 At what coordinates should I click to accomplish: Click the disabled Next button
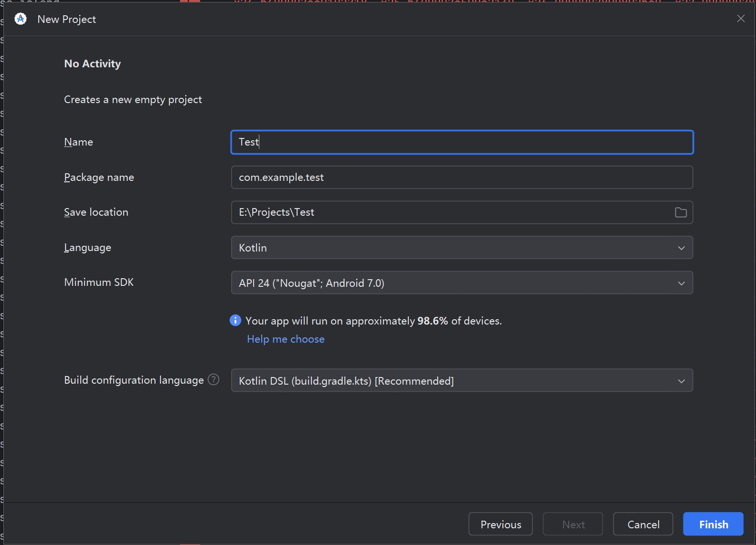(573, 524)
